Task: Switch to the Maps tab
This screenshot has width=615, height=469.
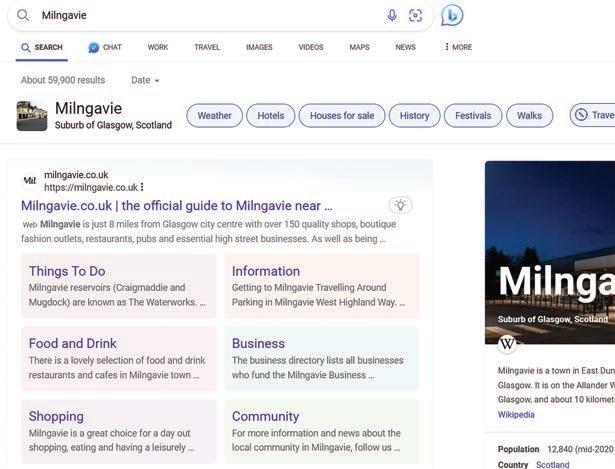Action: (359, 47)
